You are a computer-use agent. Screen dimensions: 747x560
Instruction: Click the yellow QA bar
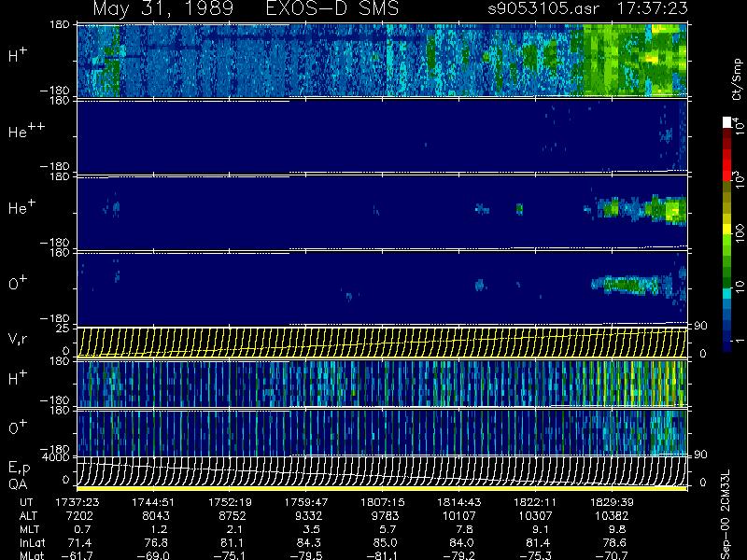(382, 488)
